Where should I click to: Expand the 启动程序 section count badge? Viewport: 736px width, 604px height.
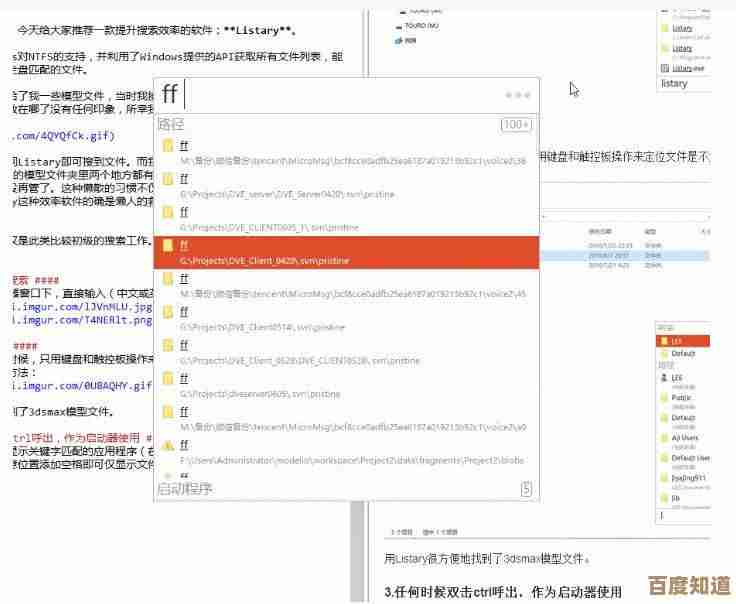526,489
